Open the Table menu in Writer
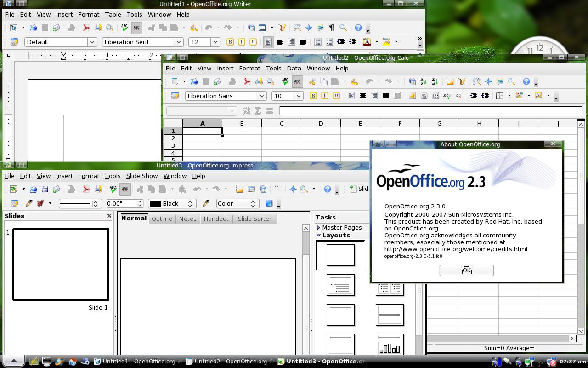 (x=113, y=14)
